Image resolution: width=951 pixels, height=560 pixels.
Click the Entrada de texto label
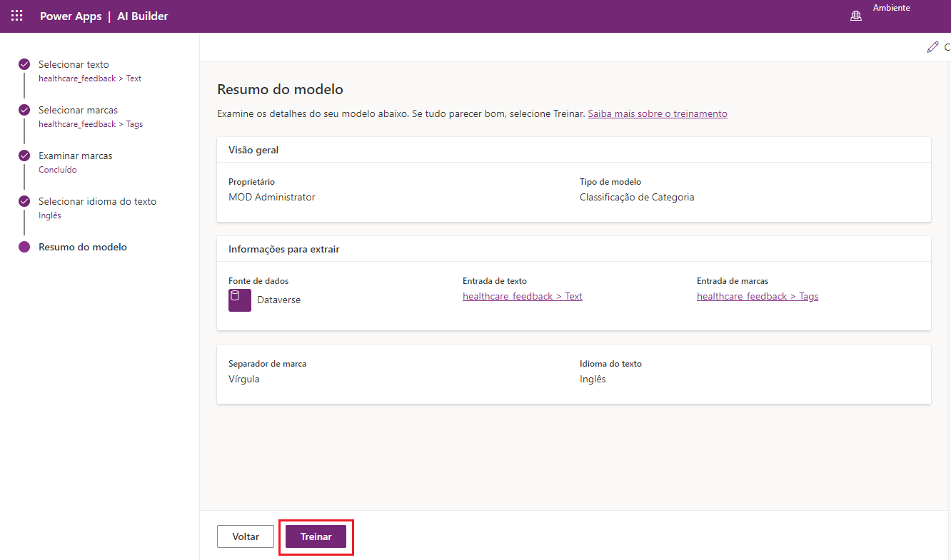pos(495,281)
